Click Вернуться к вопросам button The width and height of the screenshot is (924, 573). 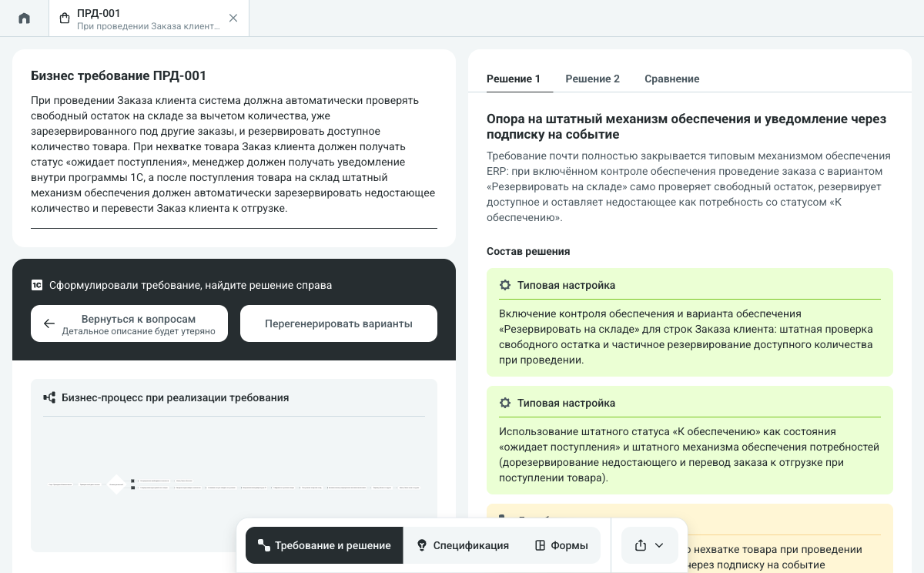pyautogui.click(x=129, y=323)
